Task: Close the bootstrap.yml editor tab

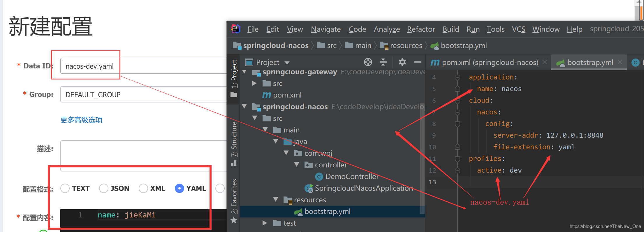Action: coord(620,62)
